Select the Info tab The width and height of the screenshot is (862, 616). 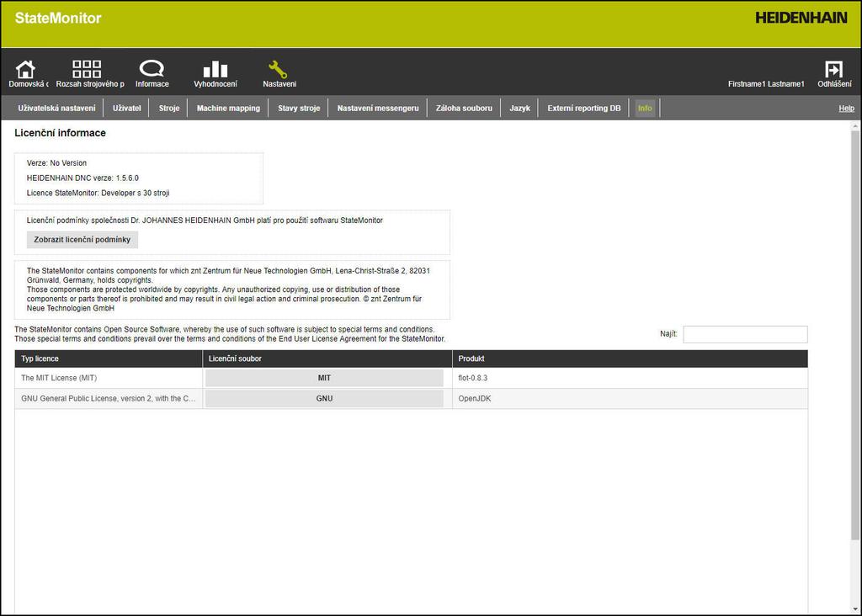[x=645, y=109]
